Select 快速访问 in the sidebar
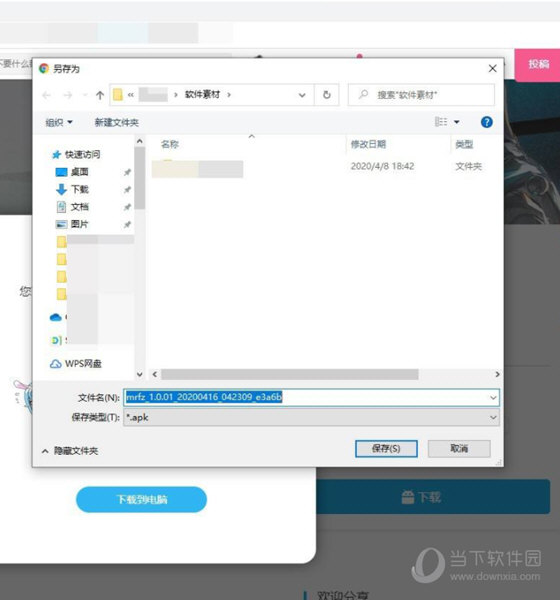 [x=76, y=155]
